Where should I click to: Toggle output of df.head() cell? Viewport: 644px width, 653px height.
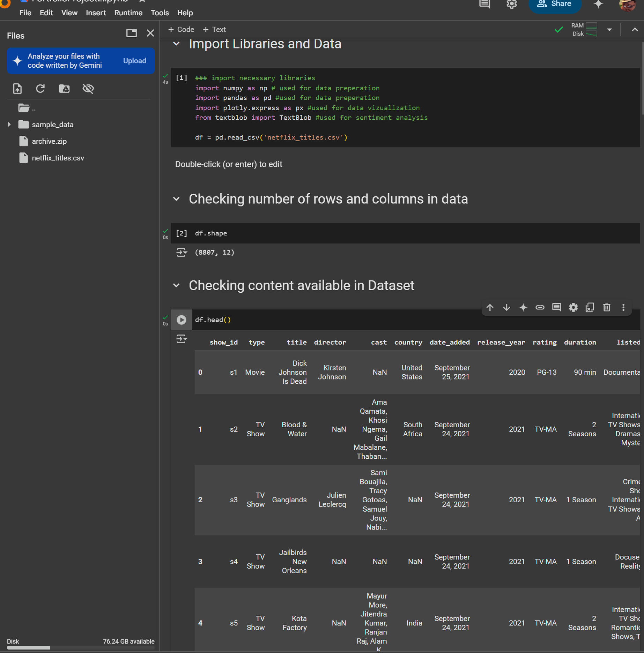click(182, 339)
